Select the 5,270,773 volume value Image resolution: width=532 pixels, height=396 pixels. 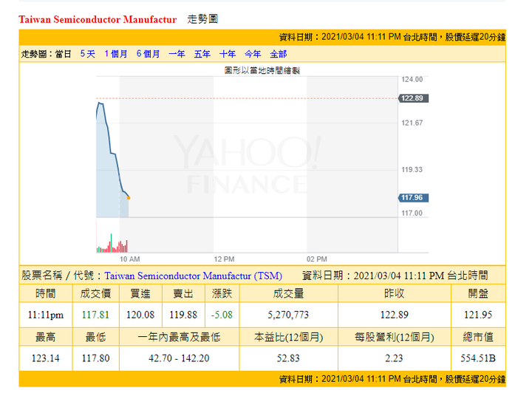click(288, 315)
